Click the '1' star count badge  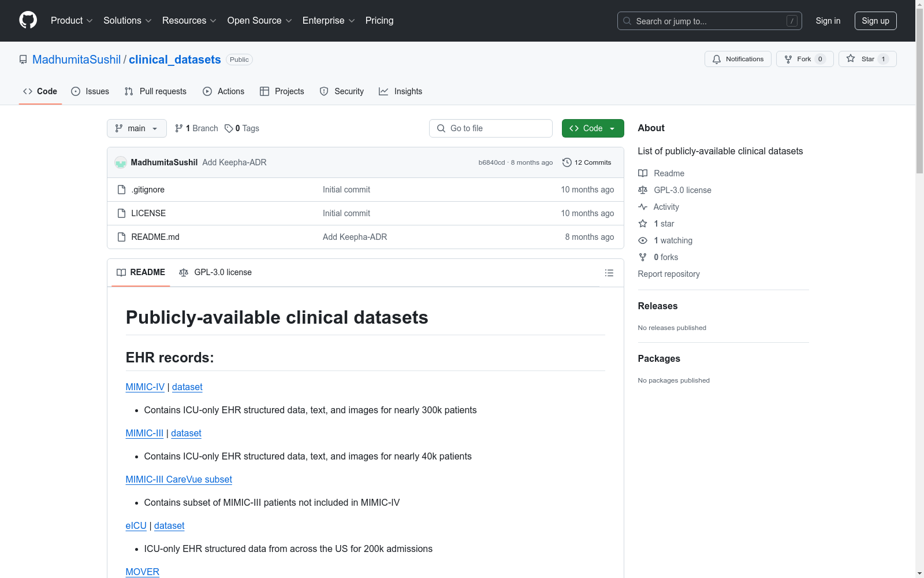[883, 59]
